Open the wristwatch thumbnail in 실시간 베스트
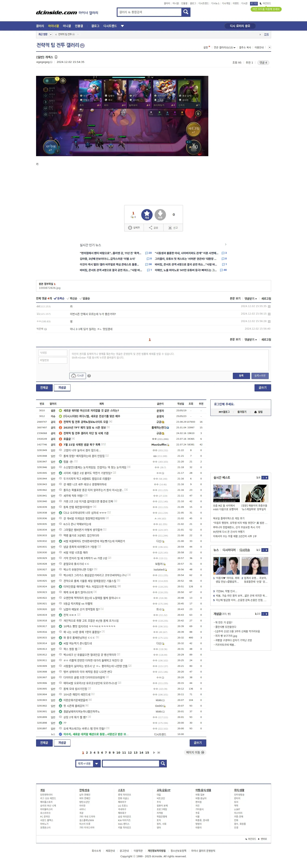This screenshot has height=868, width=307. (255, 493)
